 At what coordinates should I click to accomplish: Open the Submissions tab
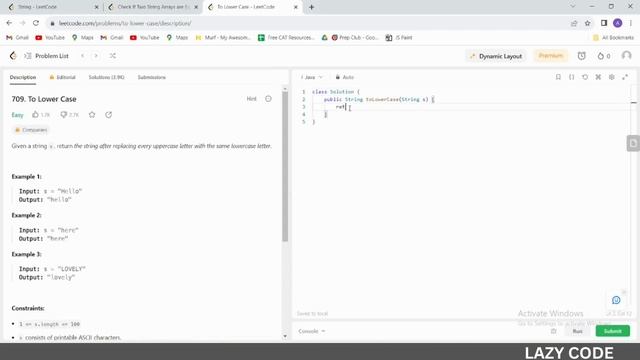point(151,77)
